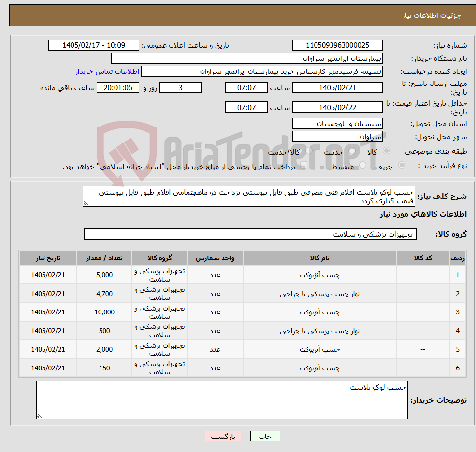This screenshot has height=452, width=476.
Task: Click quantity 10,000 in row 3
Action: 104,312
